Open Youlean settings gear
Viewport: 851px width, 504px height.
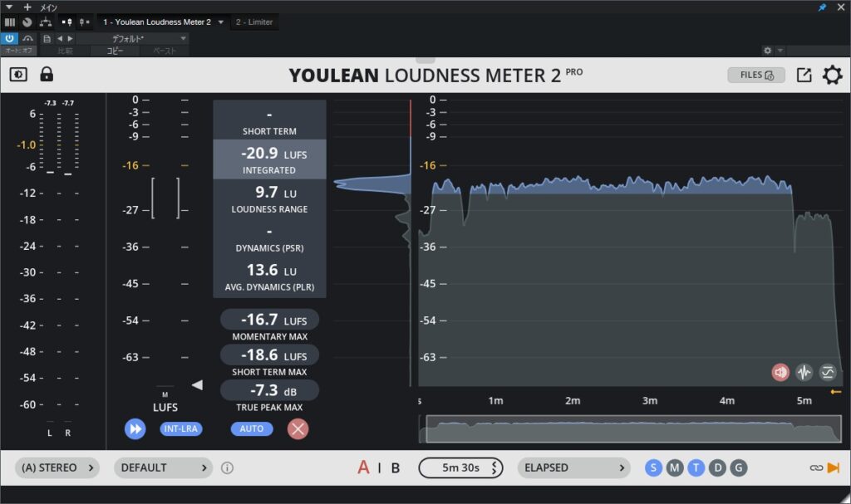click(832, 75)
